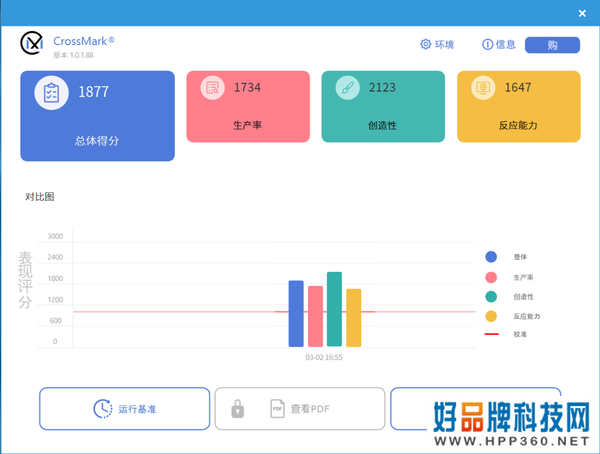Click the 生产率 card document icon
The image size is (600, 454).
click(x=212, y=88)
